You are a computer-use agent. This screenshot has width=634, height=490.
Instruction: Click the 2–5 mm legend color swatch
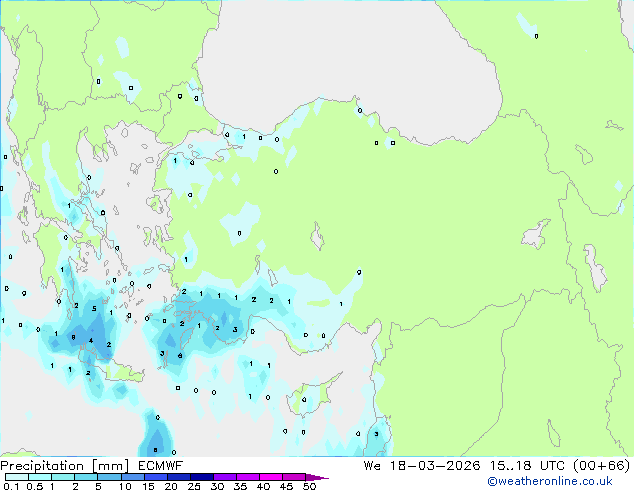click(86, 477)
